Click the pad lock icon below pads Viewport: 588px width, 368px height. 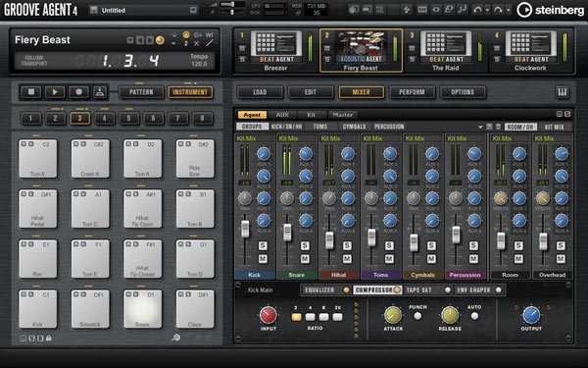[49, 338]
